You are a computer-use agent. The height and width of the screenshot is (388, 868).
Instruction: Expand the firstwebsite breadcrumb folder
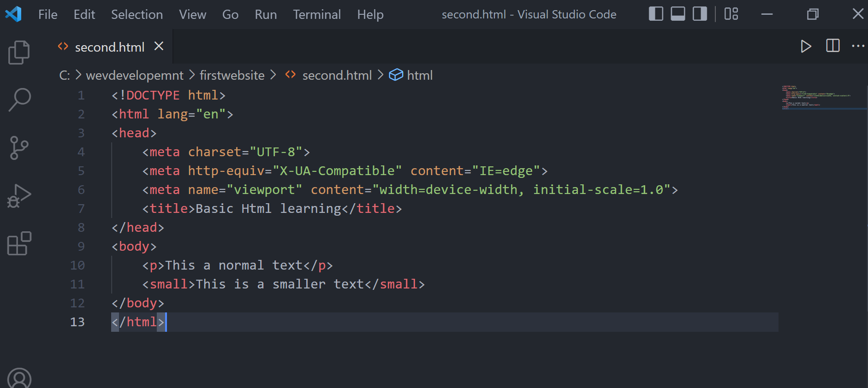pyautogui.click(x=232, y=75)
